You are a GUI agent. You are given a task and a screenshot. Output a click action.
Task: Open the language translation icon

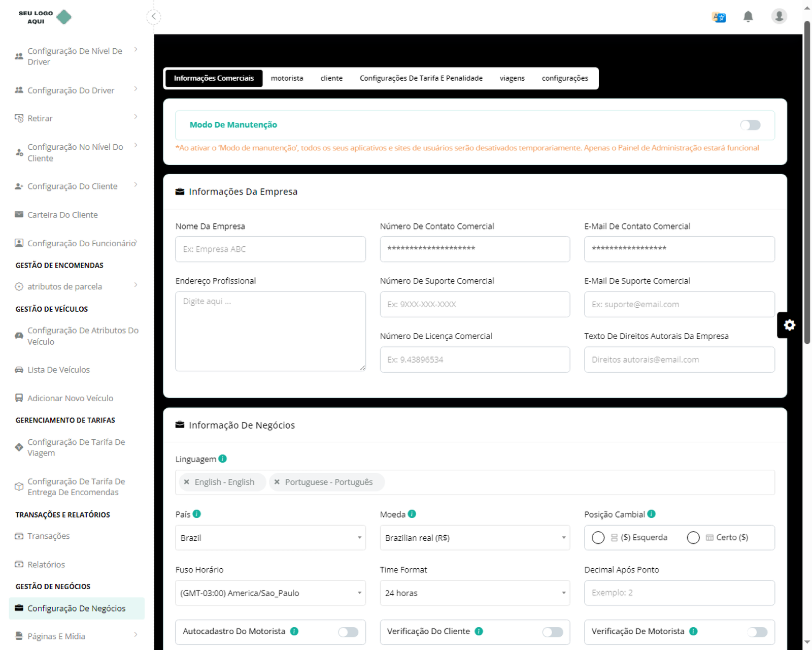(x=719, y=17)
